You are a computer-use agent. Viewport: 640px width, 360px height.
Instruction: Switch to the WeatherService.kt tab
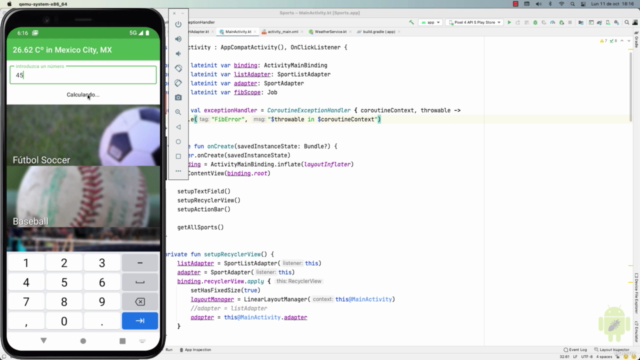click(331, 32)
